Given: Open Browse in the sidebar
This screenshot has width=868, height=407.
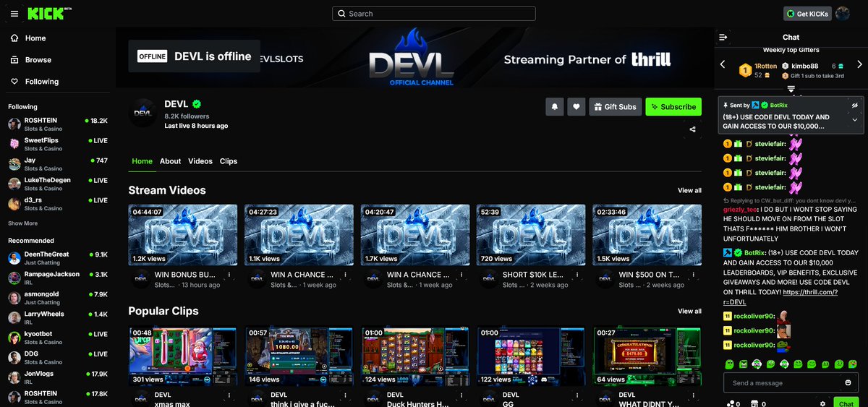Looking at the screenshot, I should [58, 60].
